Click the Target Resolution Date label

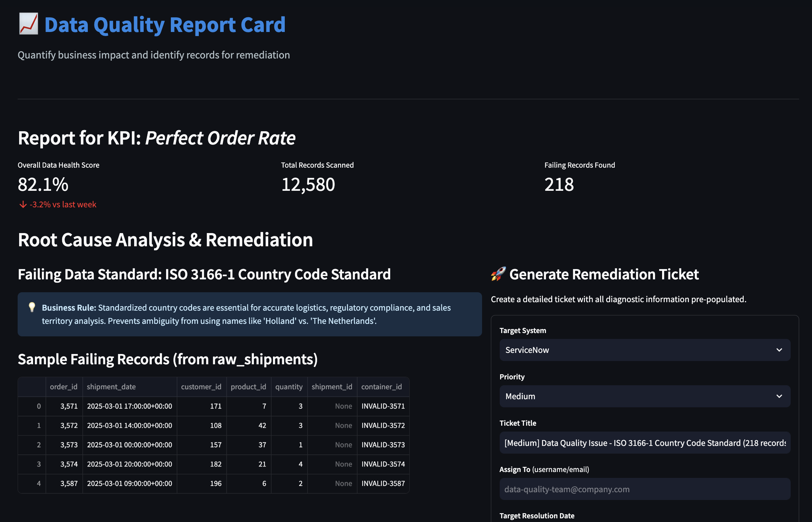[537, 515]
